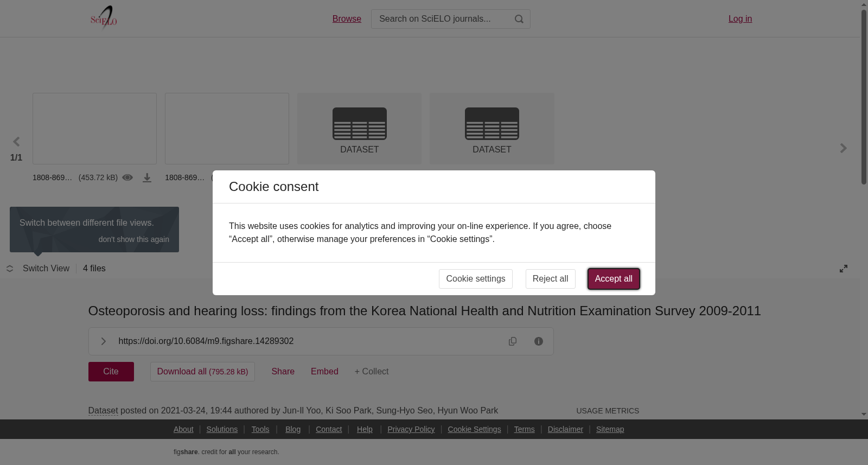Click the SciELO logo
Image resolution: width=868 pixels, height=465 pixels.
coord(104,18)
